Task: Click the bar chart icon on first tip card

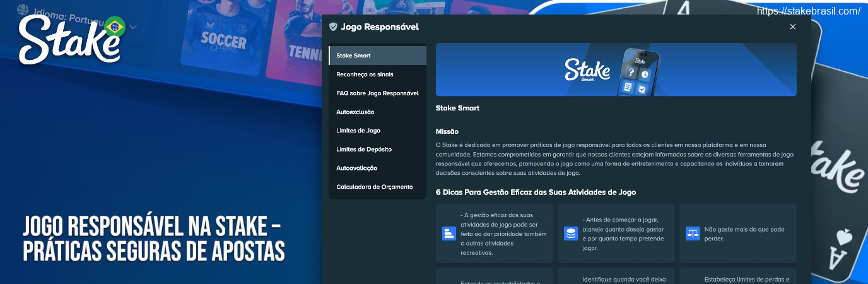Action: pos(449,234)
